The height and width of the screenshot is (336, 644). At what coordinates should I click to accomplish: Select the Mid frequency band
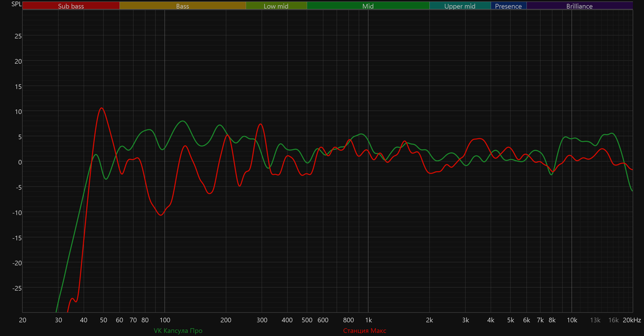[368, 6]
